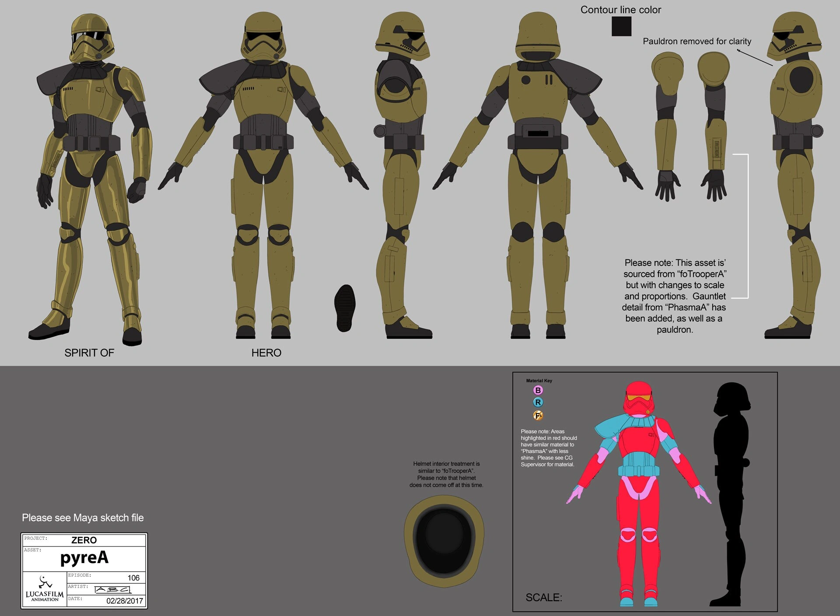Viewport: 840px width, 616px height.
Task: Select the orange F material key icon
Action: click(538, 415)
